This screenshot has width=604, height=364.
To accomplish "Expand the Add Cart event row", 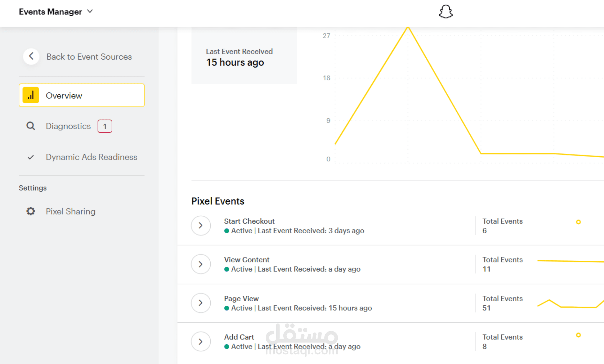I will click(x=201, y=341).
